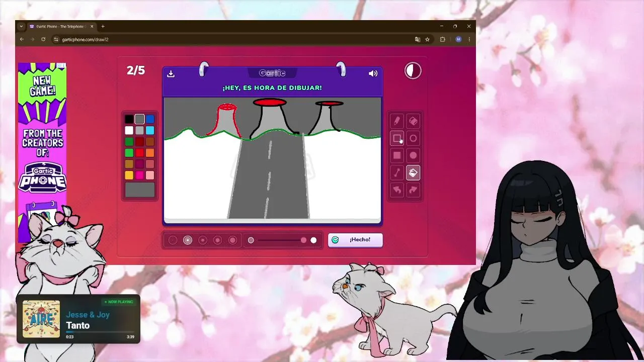The image size is (644, 362).
Task: Go forward to the next page
Action: [32, 39]
